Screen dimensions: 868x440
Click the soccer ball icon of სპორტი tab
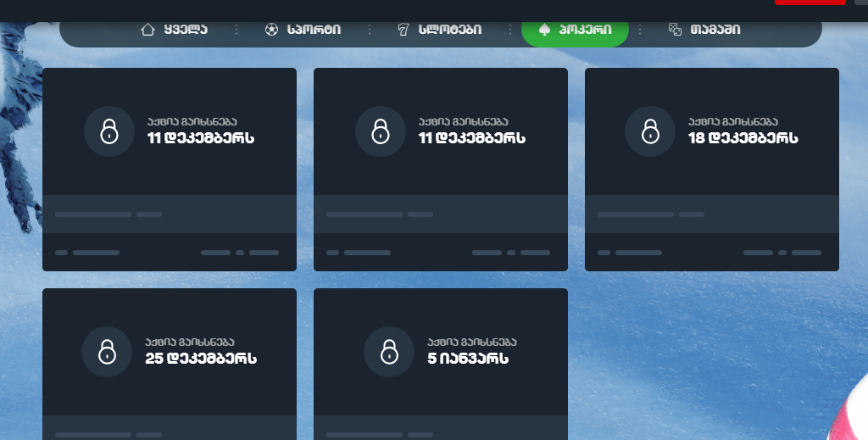point(271,30)
